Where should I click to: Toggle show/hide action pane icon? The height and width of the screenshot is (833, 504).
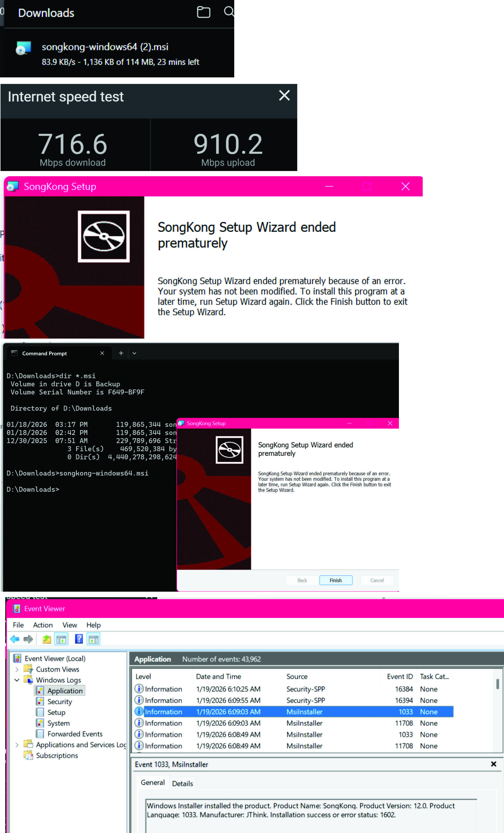click(93, 639)
